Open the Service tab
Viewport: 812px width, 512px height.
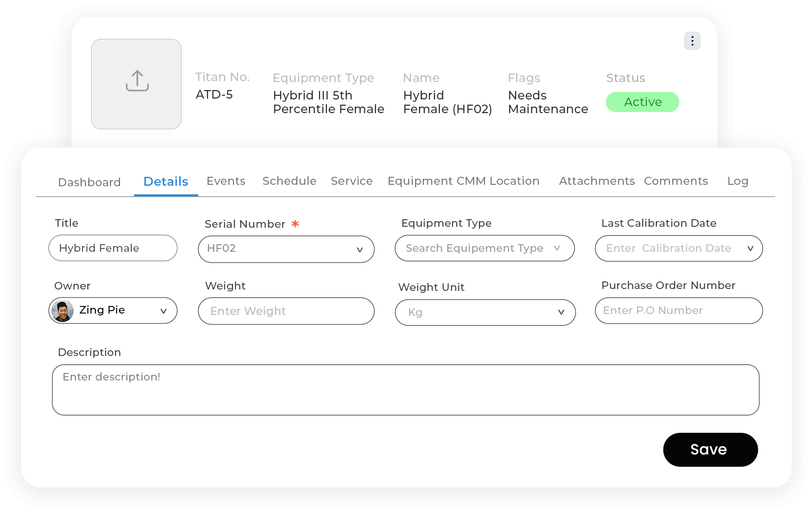click(x=352, y=181)
